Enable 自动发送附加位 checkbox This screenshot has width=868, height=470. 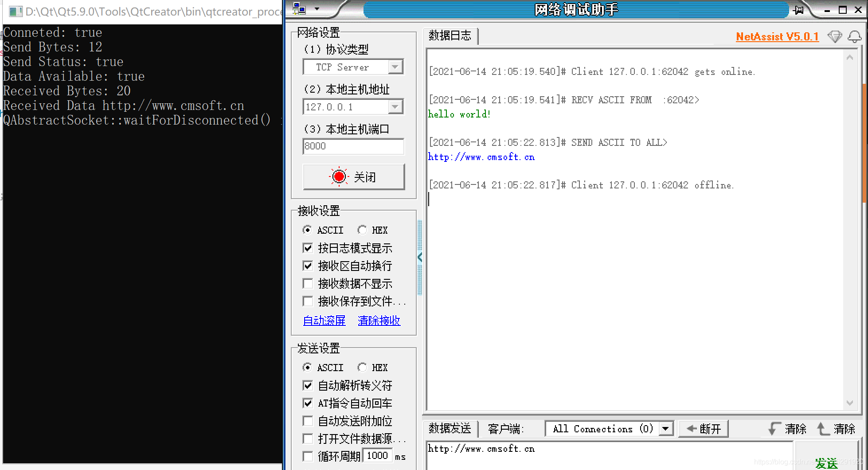308,421
